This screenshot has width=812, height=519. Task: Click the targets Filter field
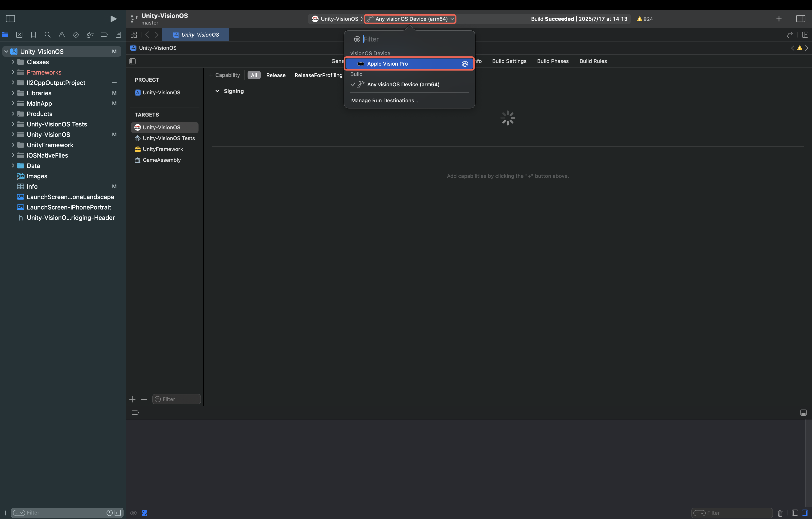(176, 399)
